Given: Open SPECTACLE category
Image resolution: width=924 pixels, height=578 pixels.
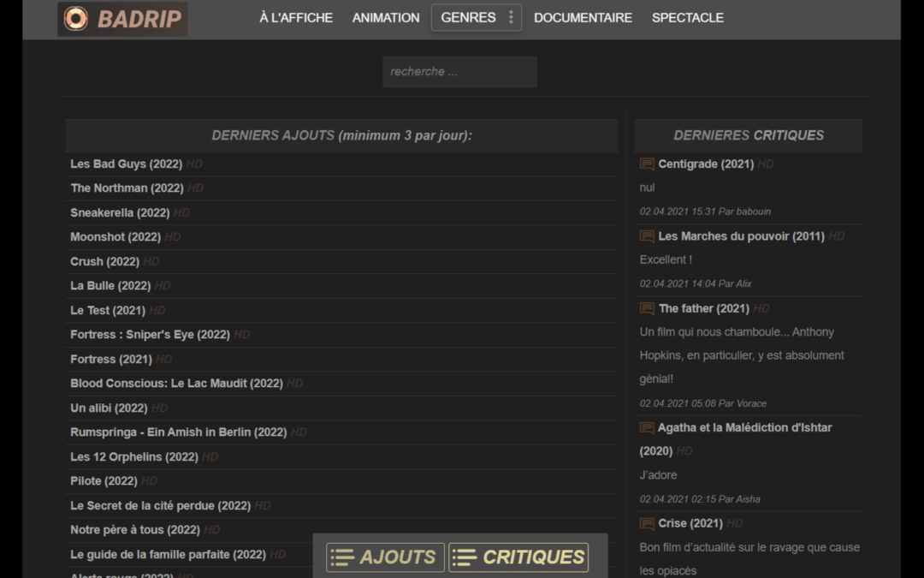Looking at the screenshot, I should (688, 18).
